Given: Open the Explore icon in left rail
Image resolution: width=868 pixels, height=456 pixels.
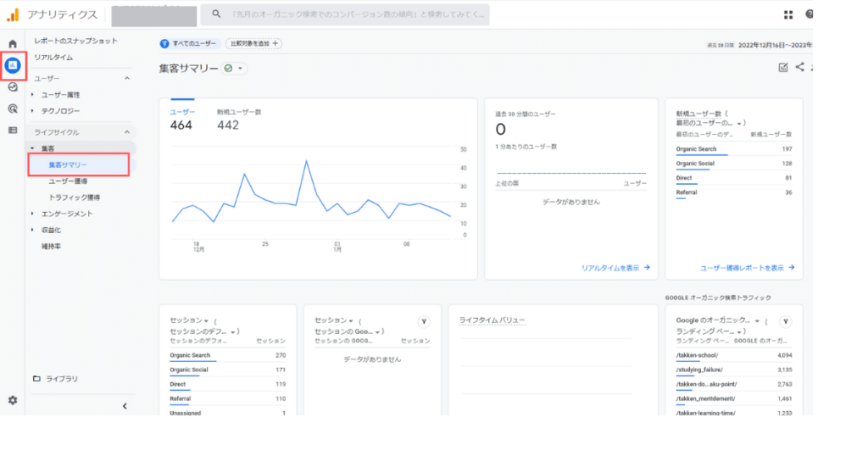Looking at the screenshot, I should (x=13, y=87).
